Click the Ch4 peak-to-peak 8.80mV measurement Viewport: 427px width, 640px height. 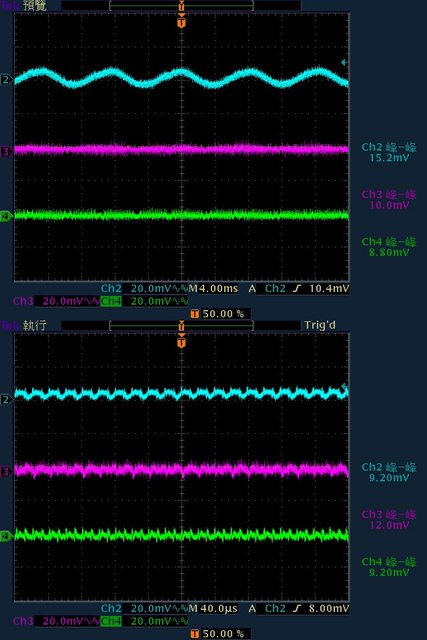[x=389, y=247]
